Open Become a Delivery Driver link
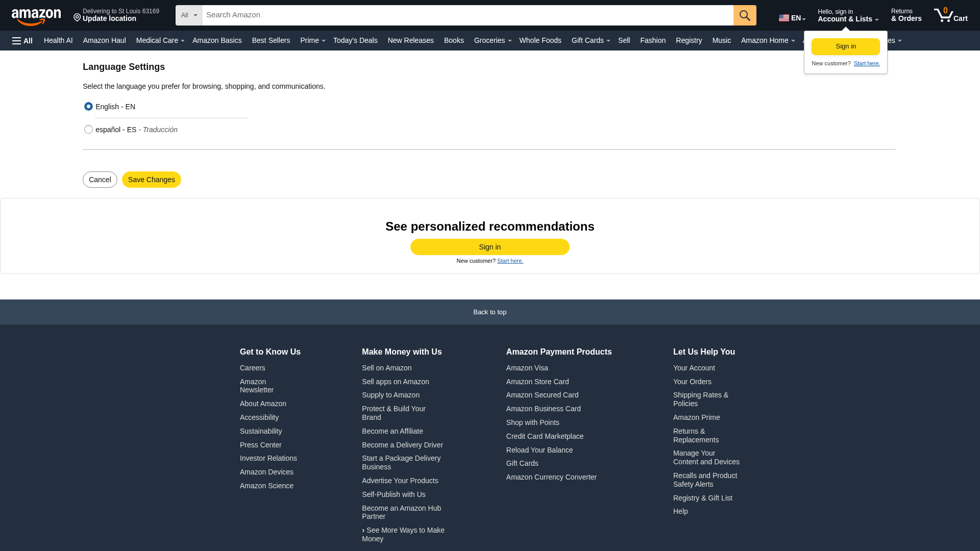The height and width of the screenshot is (551, 980). click(x=402, y=445)
